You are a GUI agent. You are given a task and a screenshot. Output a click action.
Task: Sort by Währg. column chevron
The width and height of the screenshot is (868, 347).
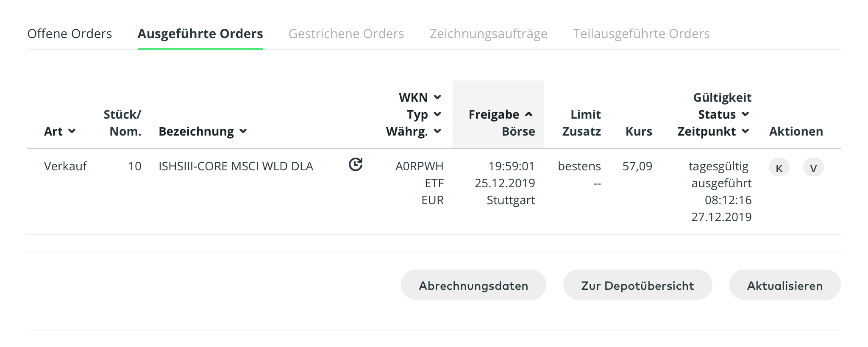438,131
